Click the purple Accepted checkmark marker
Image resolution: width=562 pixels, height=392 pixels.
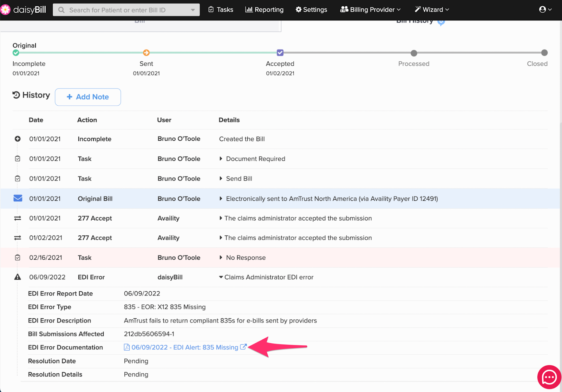tap(280, 53)
